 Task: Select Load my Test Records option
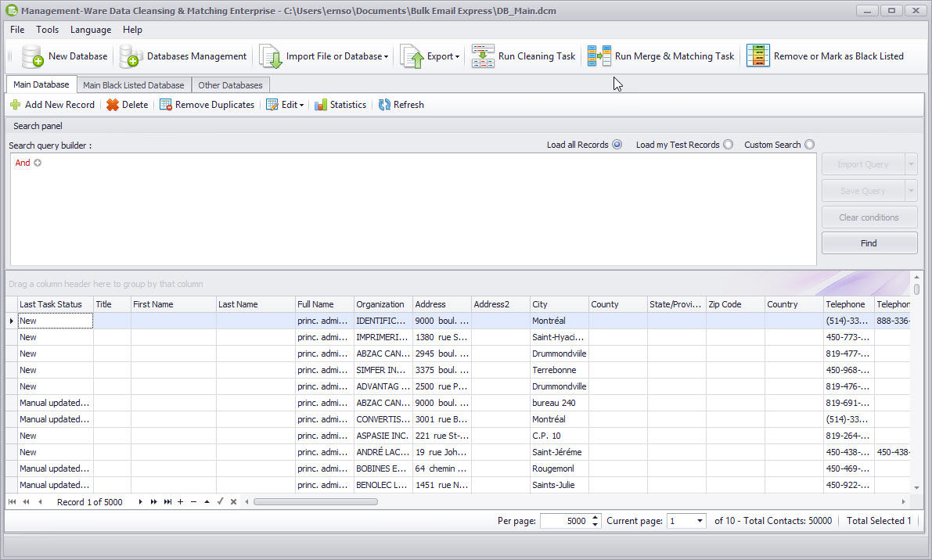(x=728, y=145)
